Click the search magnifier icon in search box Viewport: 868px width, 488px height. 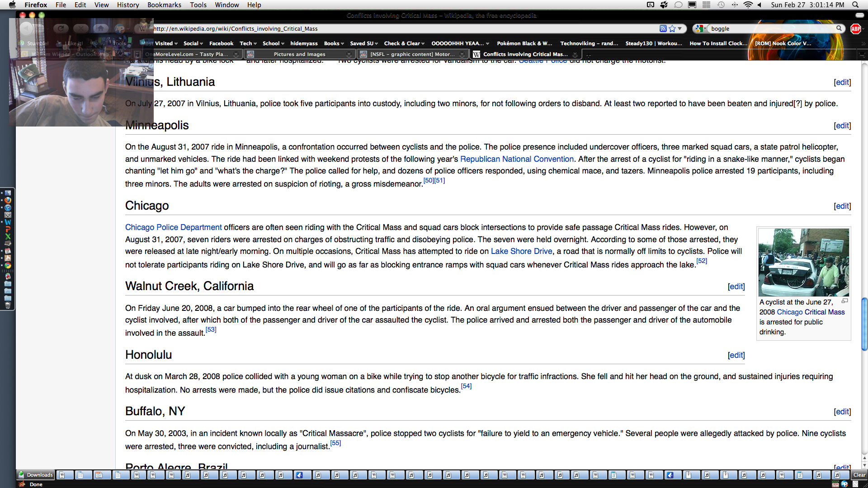[839, 28]
